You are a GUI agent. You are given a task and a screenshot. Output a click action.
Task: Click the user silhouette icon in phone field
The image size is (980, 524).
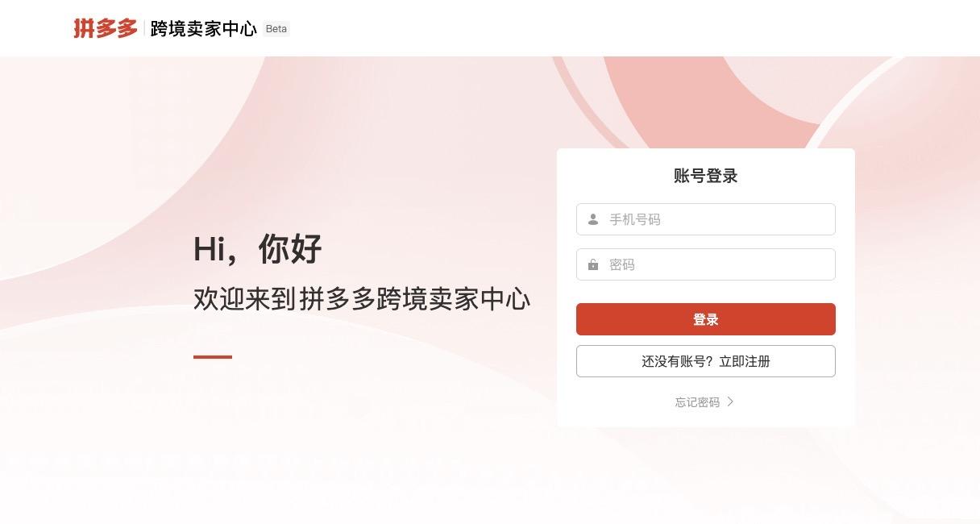[x=593, y=219]
